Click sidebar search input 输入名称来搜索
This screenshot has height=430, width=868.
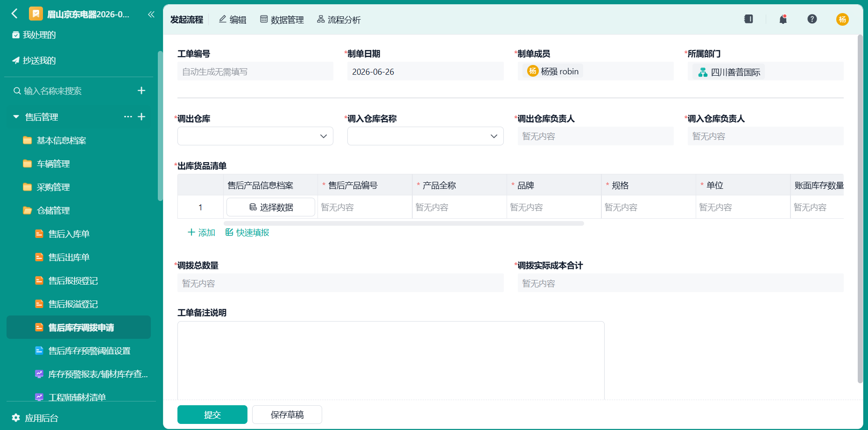click(x=52, y=91)
